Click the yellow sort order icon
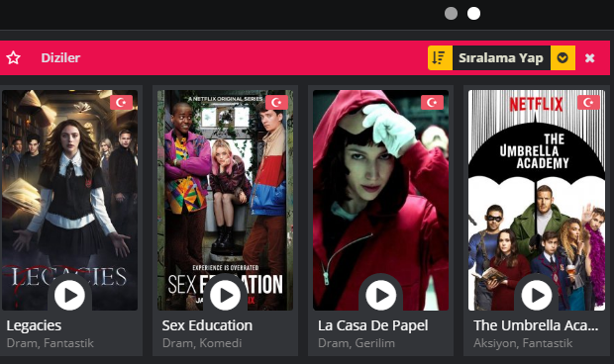 coord(440,58)
